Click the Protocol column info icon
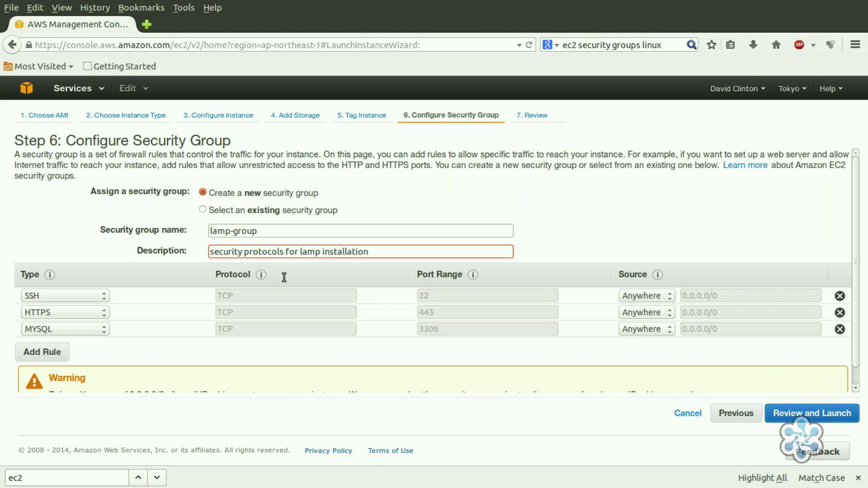The image size is (868, 488). click(260, 274)
